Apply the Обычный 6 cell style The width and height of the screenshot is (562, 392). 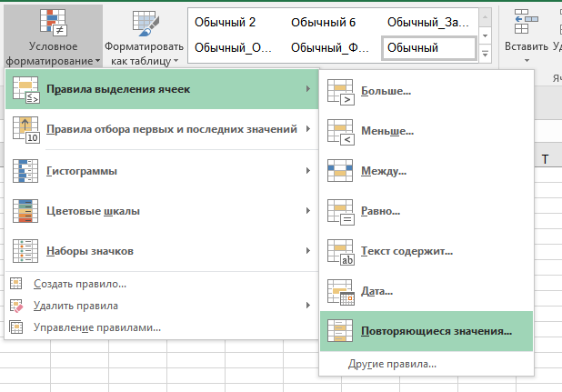click(321, 22)
